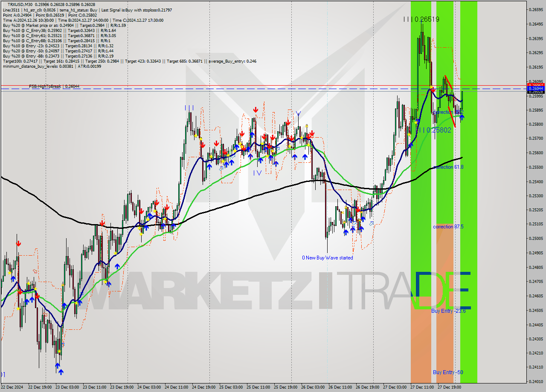Click the 0.24010 price axis label
The width and height of the screenshot is (546, 392).
click(x=535, y=381)
